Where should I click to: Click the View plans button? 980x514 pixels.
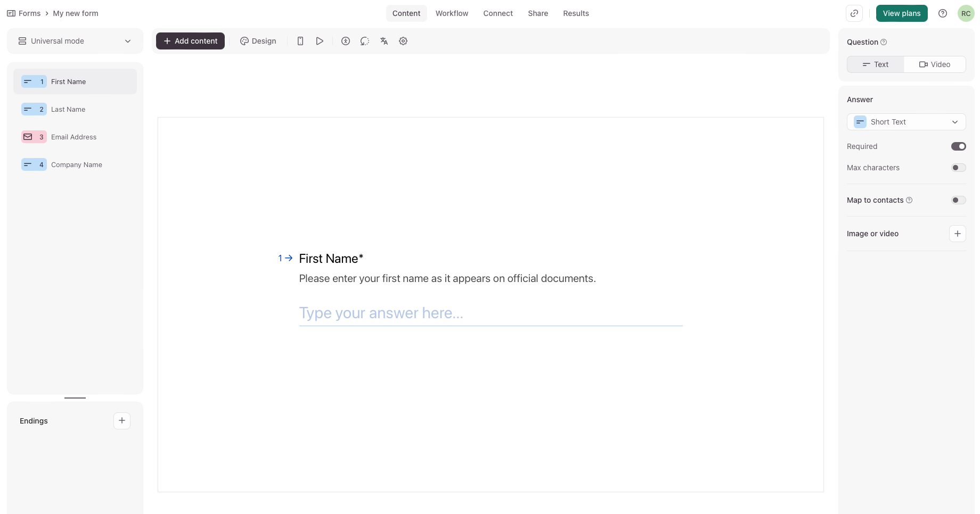pyautogui.click(x=901, y=13)
